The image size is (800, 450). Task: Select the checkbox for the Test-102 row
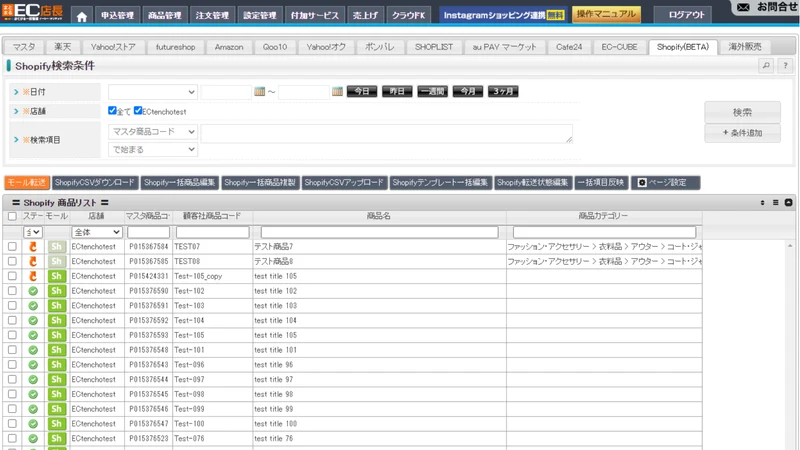[x=12, y=291]
